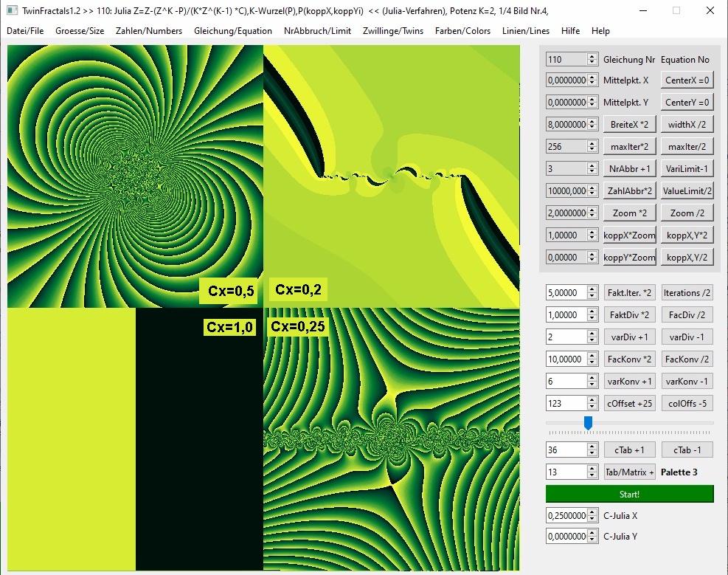
Task: Click the Cx=1,0 label in the fractal view
Action: pos(230,327)
